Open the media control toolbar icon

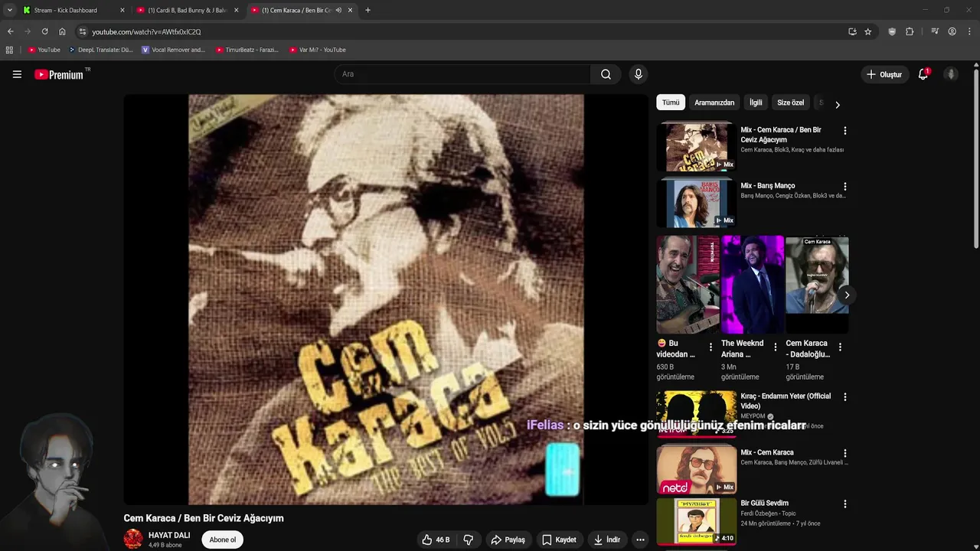click(x=935, y=31)
